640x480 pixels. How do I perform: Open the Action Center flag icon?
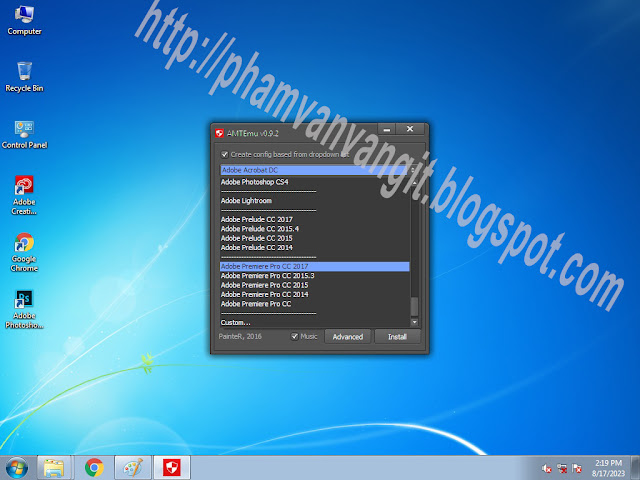(576, 469)
